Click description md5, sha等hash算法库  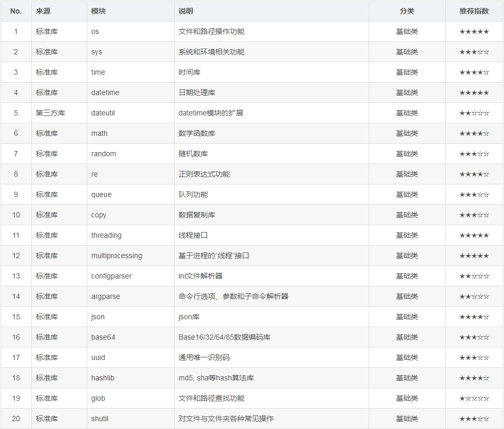tap(216, 378)
